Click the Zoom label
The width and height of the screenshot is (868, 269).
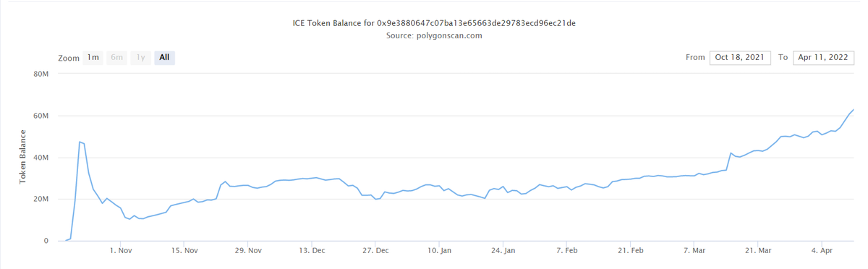[68, 58]
